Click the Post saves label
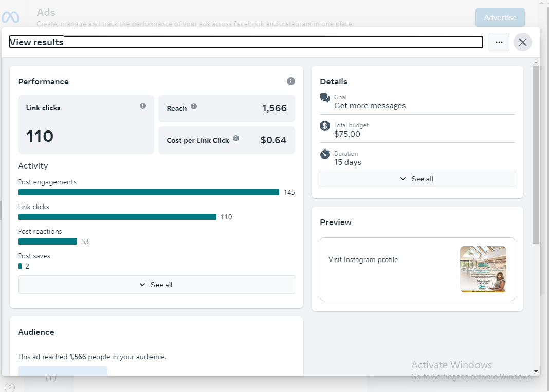The image size is (549, 392). tap(34, 256)
